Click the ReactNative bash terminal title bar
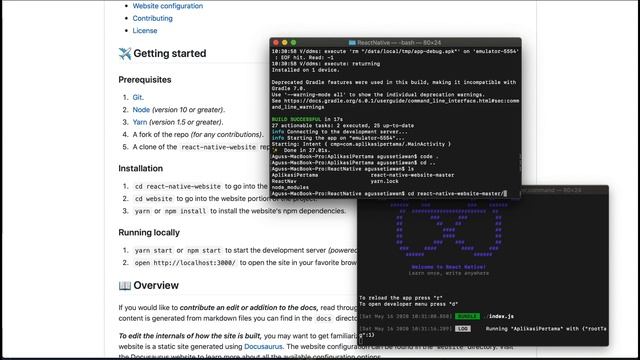 395,42
